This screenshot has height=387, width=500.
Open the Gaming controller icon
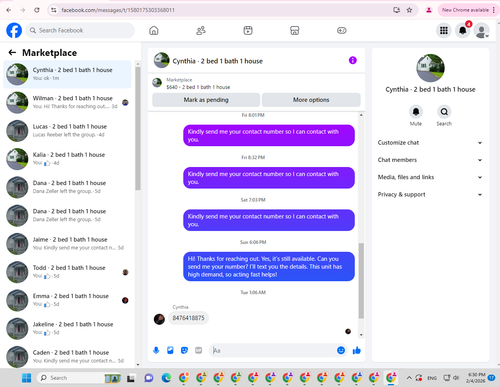[342, 31]
